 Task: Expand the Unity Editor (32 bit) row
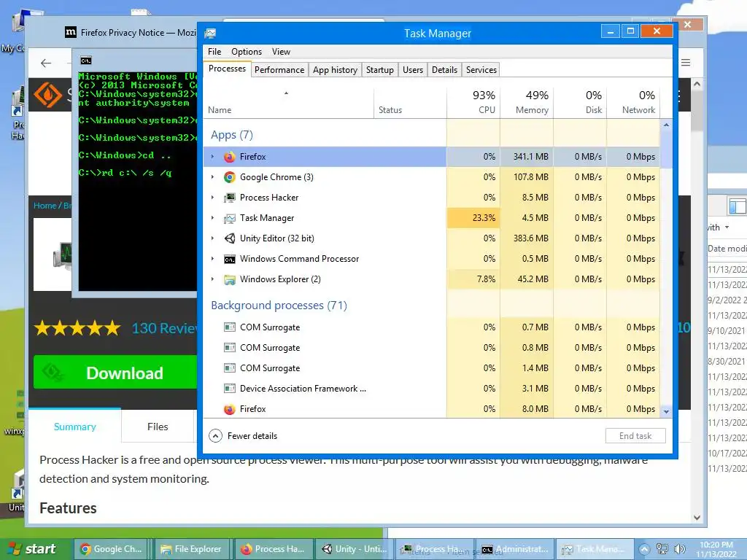pyautogui.click(x=212, y=238)
